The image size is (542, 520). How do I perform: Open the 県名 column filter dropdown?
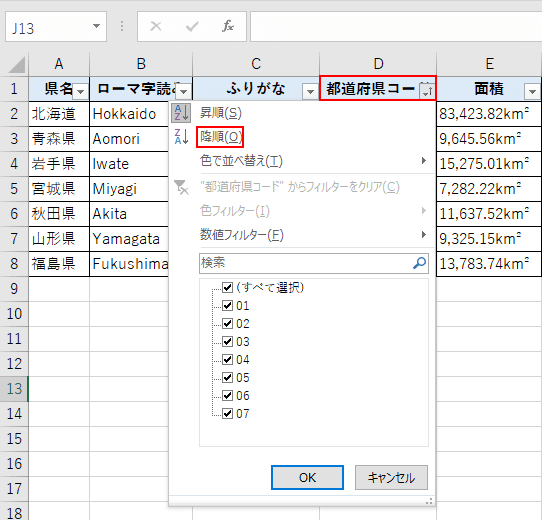point(81,92)
